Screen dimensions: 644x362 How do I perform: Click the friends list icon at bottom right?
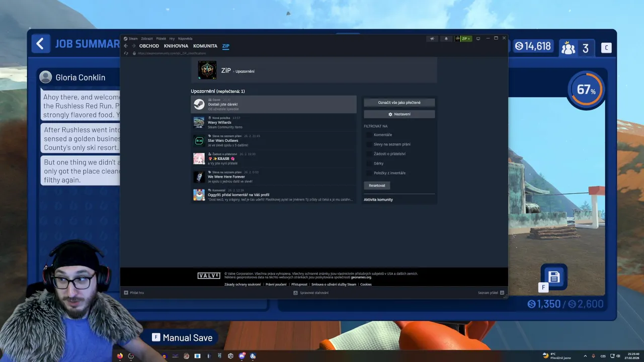coord(502,293)
